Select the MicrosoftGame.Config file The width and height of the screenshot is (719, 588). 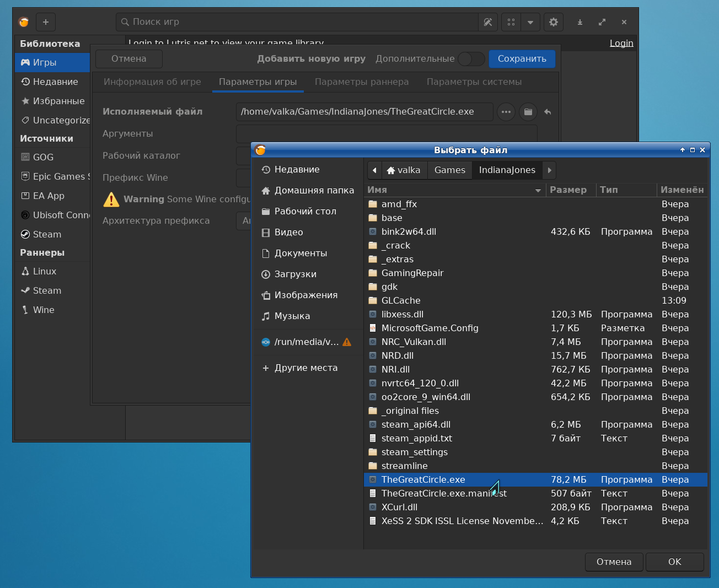[535, 328]
